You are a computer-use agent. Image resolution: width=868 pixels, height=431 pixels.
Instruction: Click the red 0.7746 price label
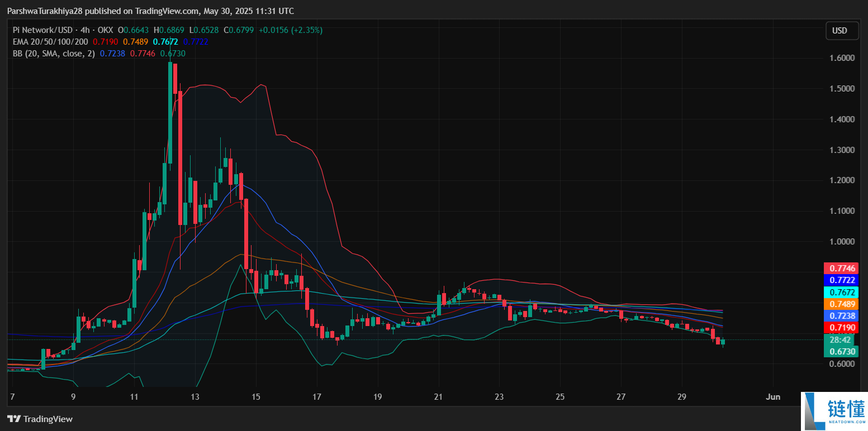841,269
